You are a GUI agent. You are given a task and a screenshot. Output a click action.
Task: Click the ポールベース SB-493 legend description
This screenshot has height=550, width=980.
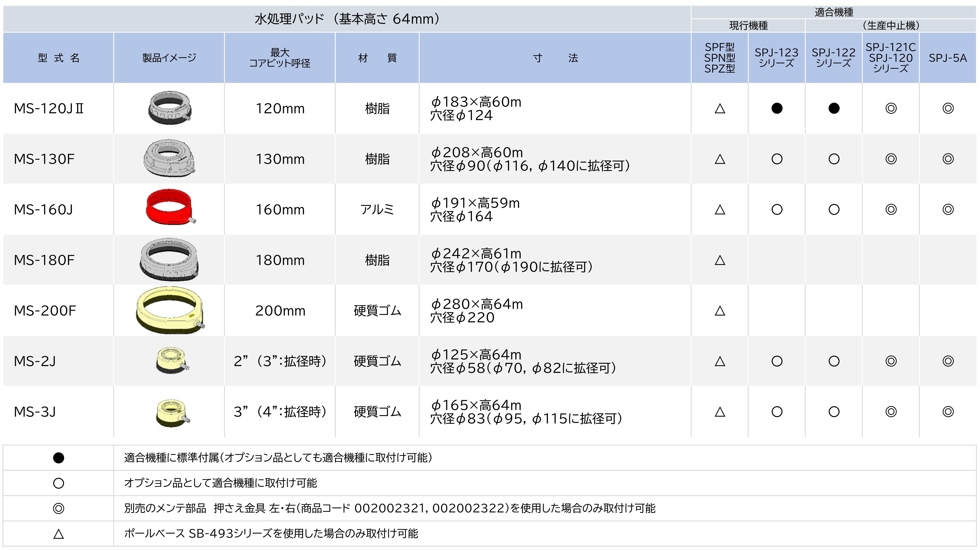pos(271,534)
